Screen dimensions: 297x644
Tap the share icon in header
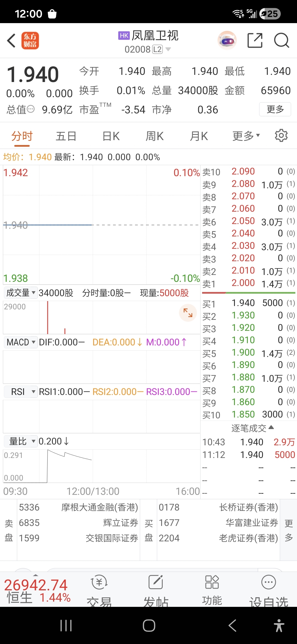(x=255, y=41)
